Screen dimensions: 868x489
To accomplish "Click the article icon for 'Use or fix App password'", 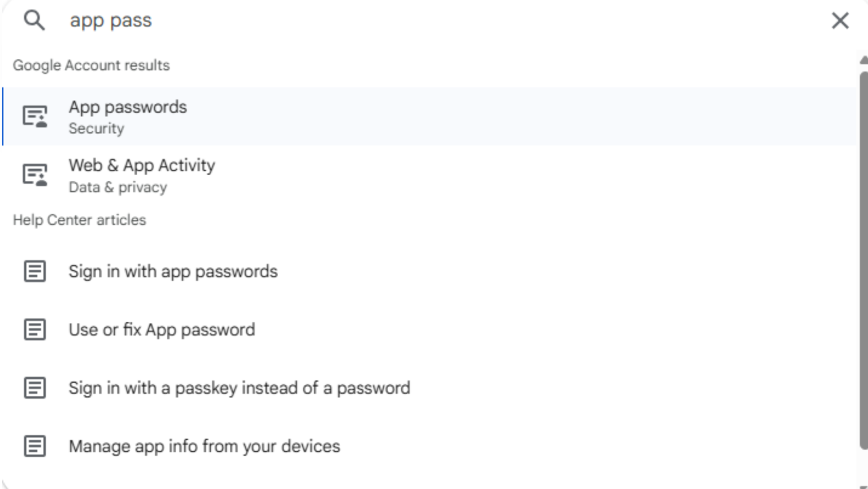I will [x=35, y=330].
